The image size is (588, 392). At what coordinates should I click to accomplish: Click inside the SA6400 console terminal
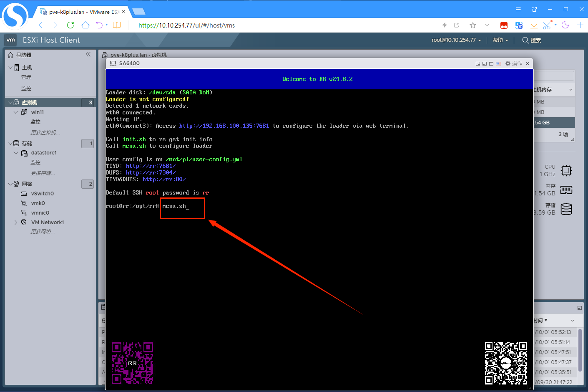click(x=319, y=230)
